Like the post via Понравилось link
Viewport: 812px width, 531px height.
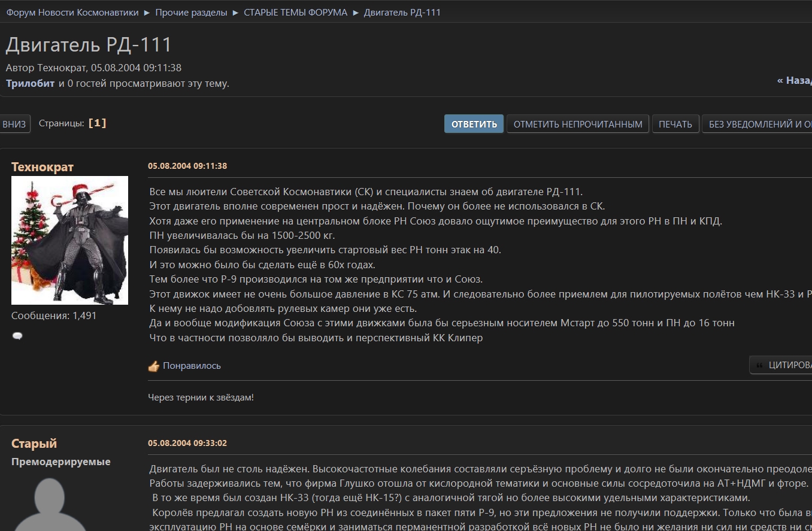tap(192, 366)
